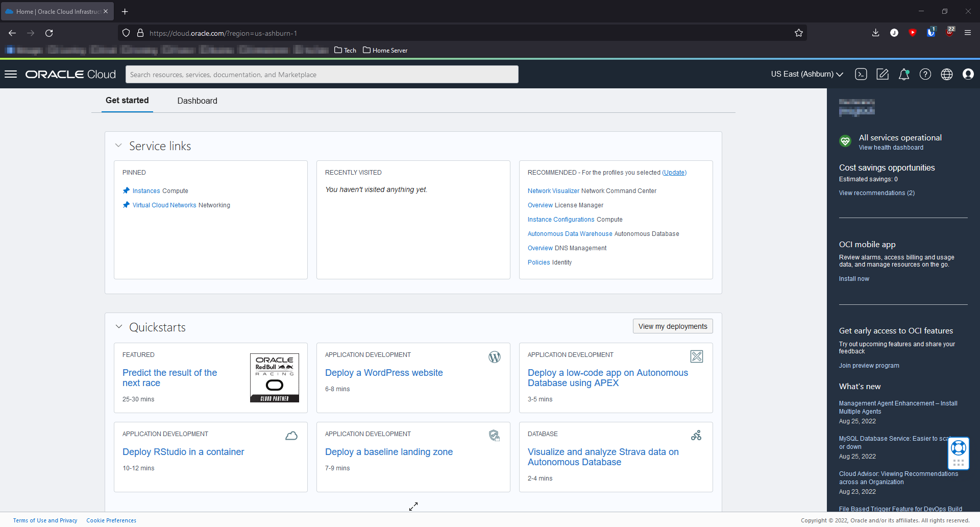Screen dimensions: 980x527
Task: Unpin Instances from pinned services
Action: (x=126, y=190)
